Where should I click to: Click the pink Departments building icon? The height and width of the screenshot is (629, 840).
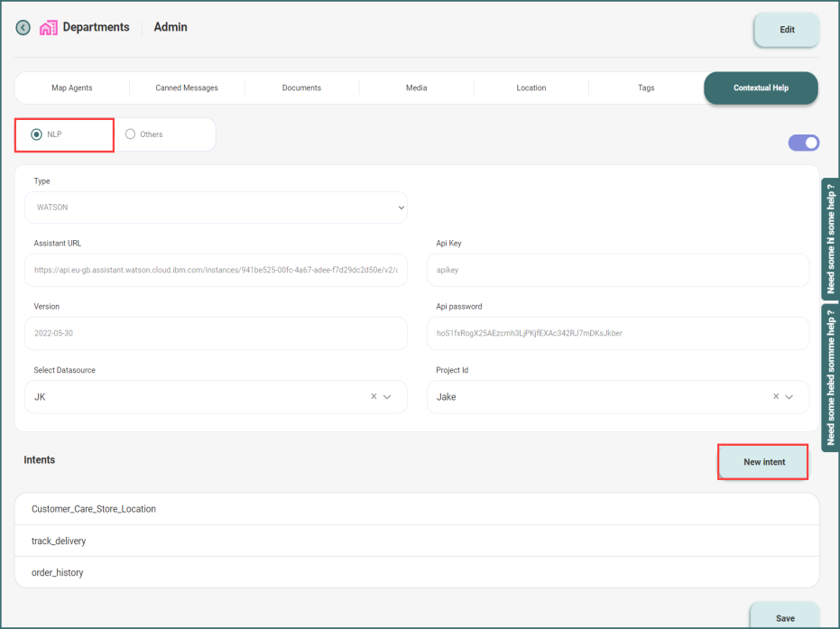(x=49, y=28)
